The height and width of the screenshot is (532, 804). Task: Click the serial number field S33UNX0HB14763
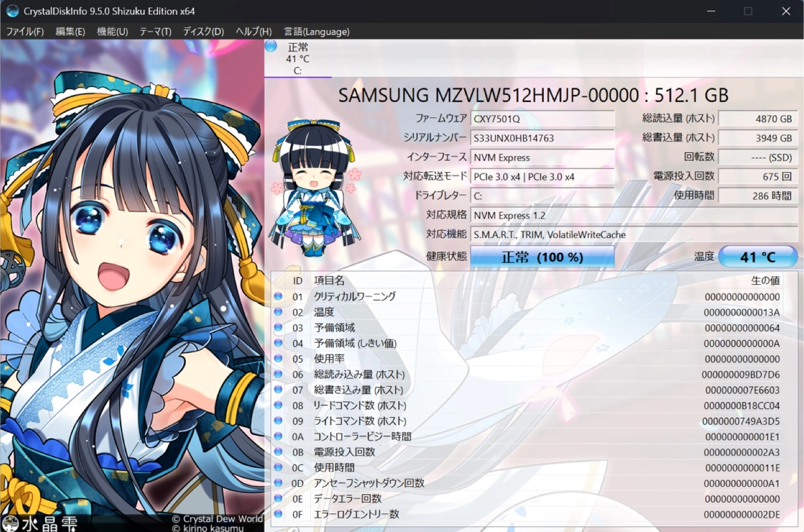click(543, 138)
